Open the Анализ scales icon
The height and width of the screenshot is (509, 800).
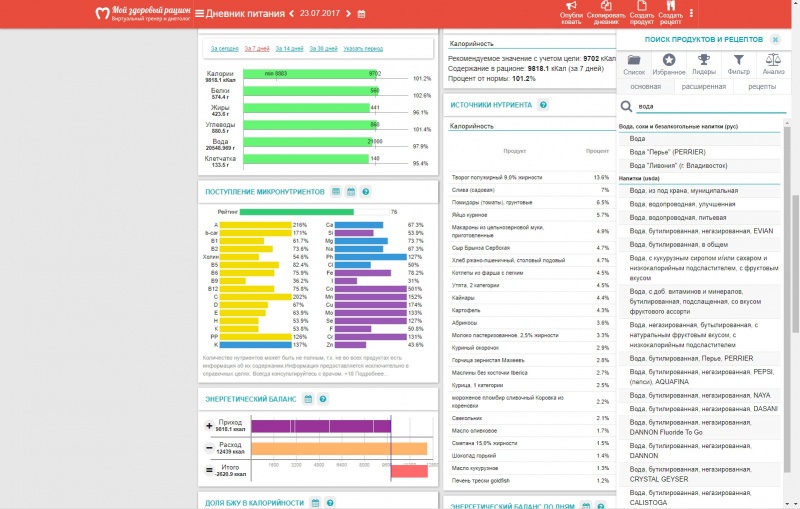point(773,64)
